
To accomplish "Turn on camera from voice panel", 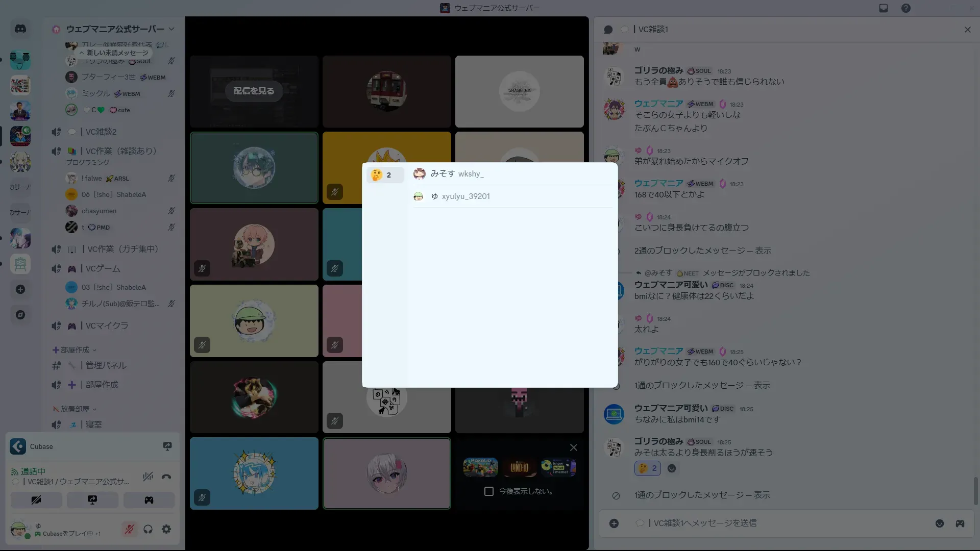I will coord(36,500).
